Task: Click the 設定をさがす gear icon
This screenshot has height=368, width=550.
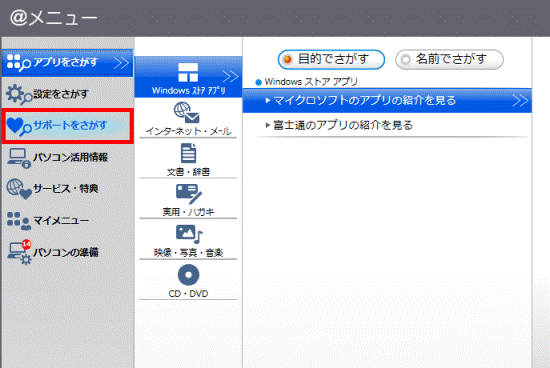Action: pyautogui.click(x=19, y=94)
